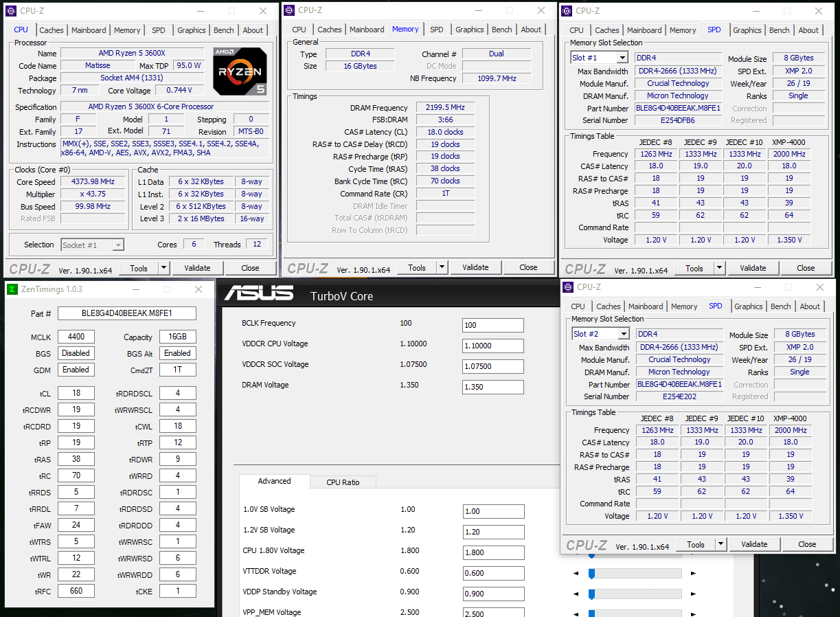Viewport: 840px width, 617px height.
Task: Click Core Voltage 0.744 V value
Action: (179, 91)
